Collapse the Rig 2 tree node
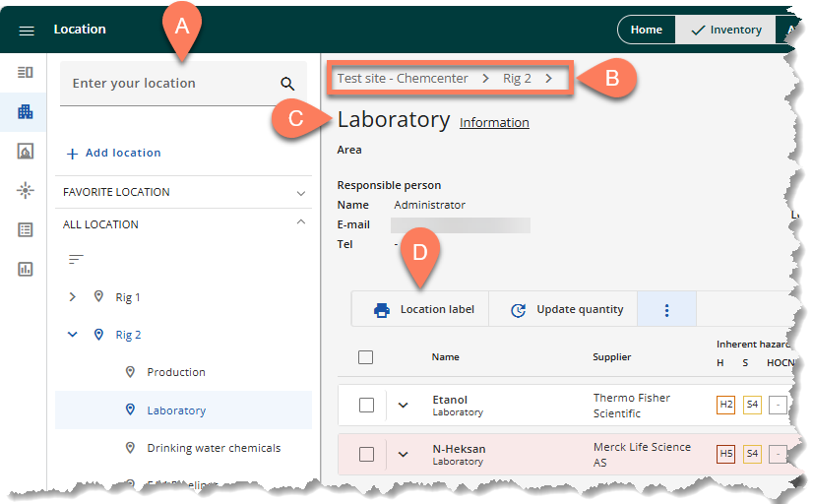813x504 pixels. point(72,335)
